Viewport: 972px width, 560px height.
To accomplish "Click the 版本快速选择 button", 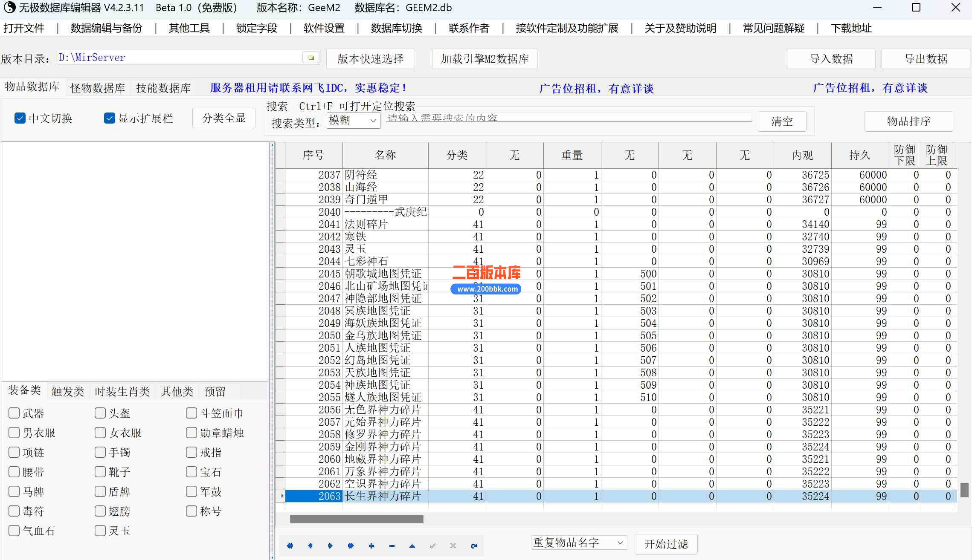I will [x=371, y=59].
